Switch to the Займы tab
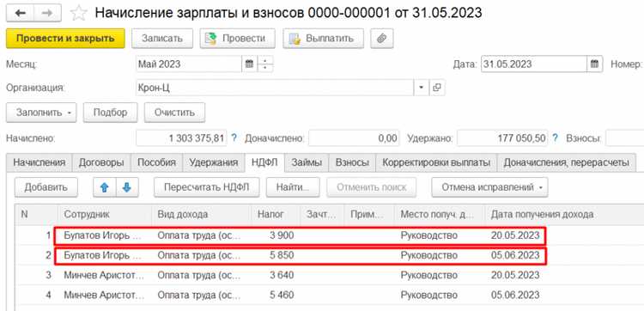644x311 pixels. point(307,162)
